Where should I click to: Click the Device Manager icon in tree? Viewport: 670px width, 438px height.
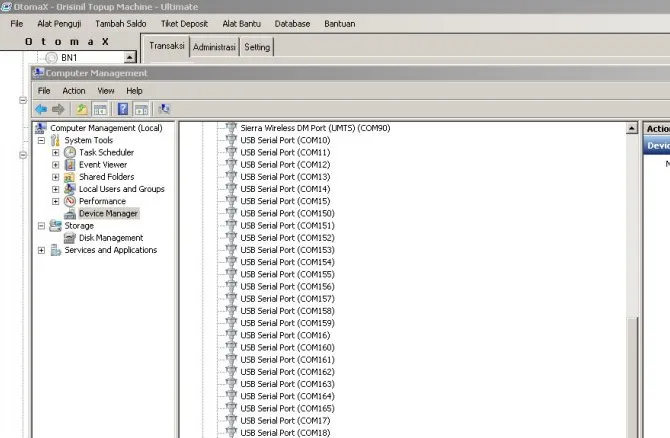(70, 214)
